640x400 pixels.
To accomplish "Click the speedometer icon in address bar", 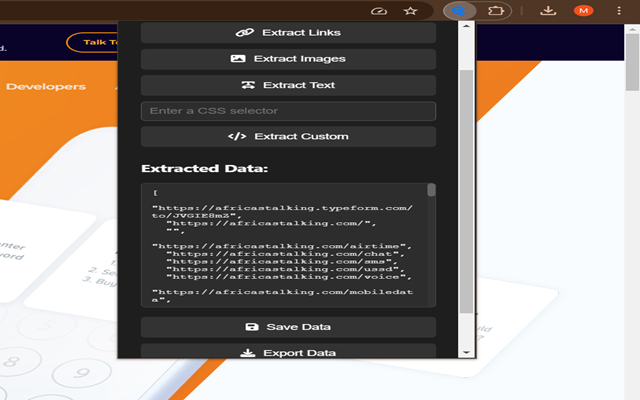I will point(379,11).
